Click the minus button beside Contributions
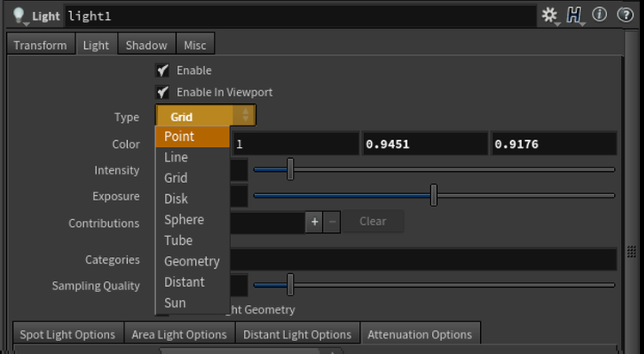Screen dimensions: 644x354 (x=332, y=222)
